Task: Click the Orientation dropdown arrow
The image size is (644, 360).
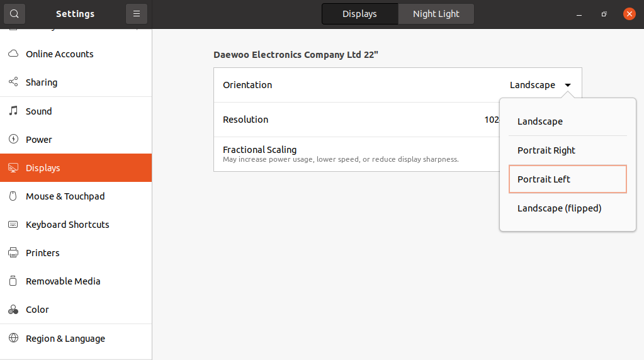Action: pyautogui.click(x=568, y=85)
